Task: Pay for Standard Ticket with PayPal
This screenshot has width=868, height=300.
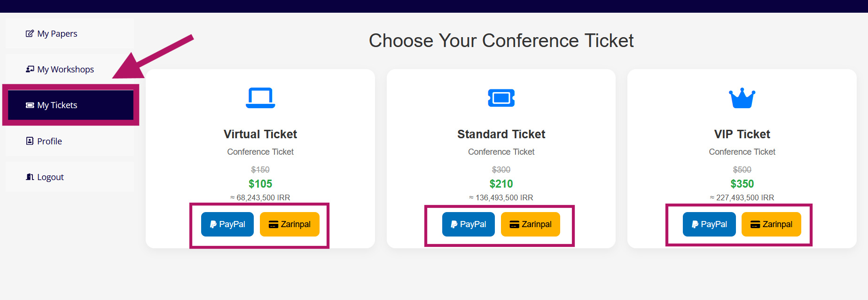Action: (x=468, y=224)
